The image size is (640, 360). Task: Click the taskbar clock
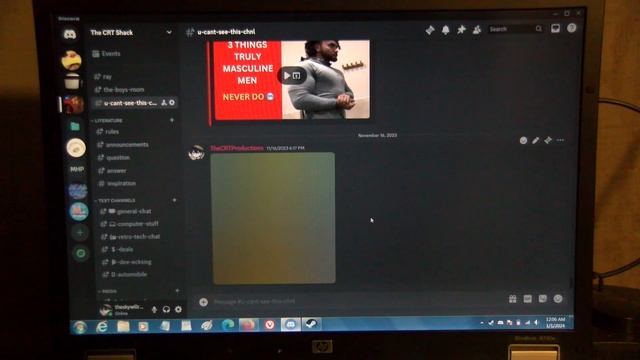pos(555,322)
